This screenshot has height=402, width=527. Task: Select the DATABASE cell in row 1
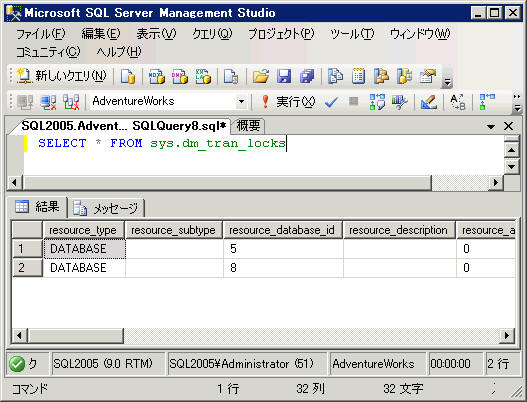pos(84,249)
